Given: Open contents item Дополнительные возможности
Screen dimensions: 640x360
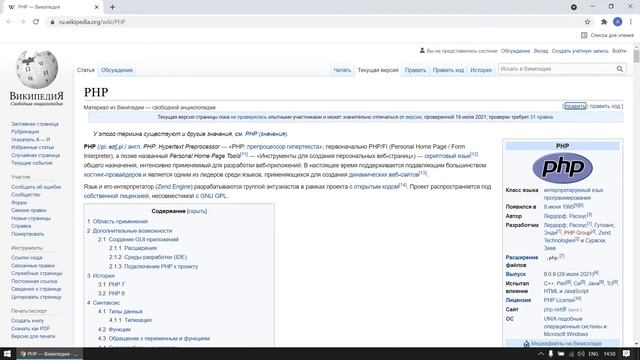Looking at the screenshot, I should point(132,231).
